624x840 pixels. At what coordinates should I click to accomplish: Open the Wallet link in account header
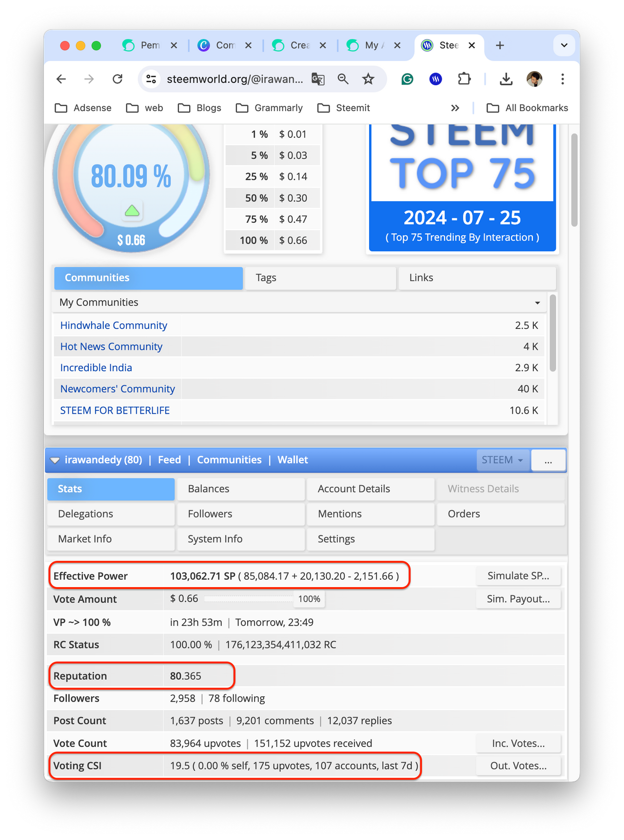292,460
